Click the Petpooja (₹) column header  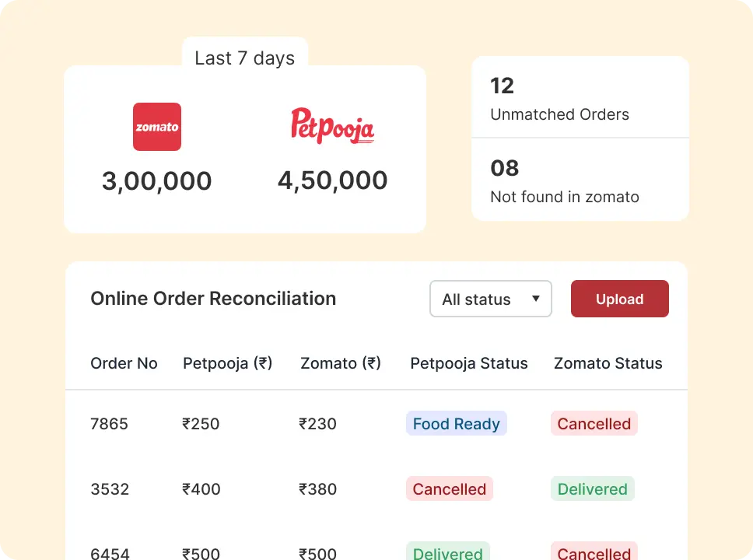227,363
